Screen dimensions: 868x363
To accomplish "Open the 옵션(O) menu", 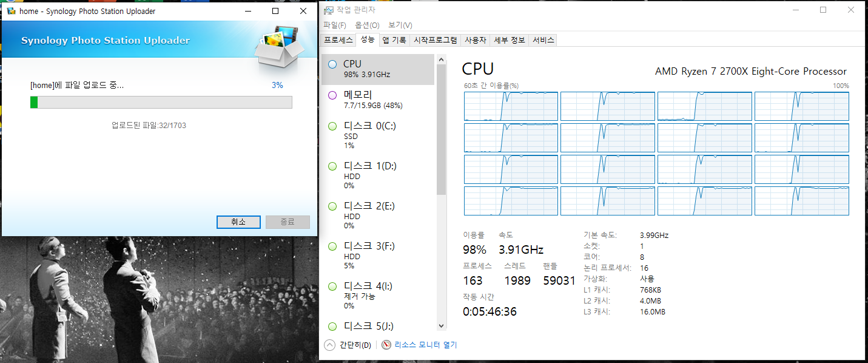I will click(367, 25).
